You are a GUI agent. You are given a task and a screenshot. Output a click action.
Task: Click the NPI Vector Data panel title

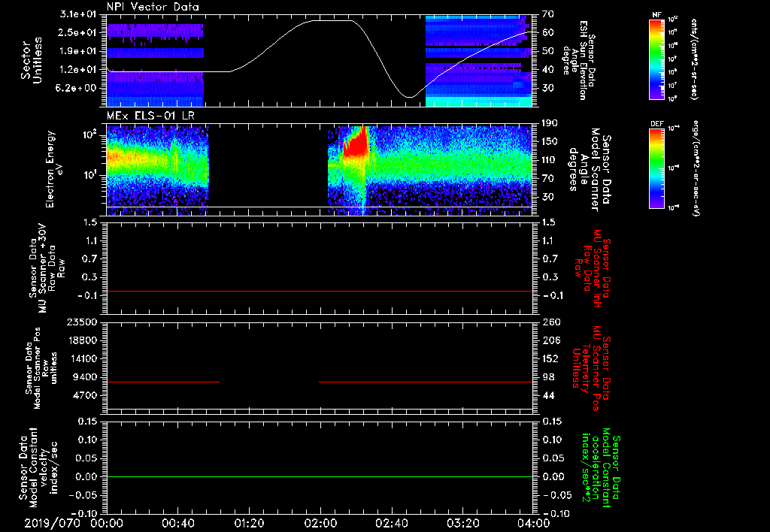point(153,7)
